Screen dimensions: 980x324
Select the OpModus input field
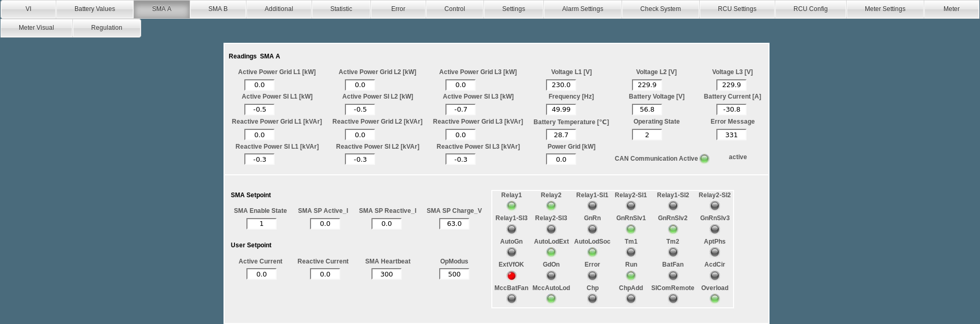[x=454, y=274]
